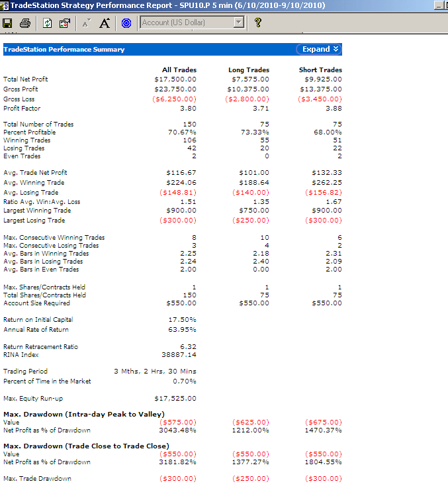The width and height of the screenshot is (448, 500).
Task: Select the Avg. Winning Trade value $224.06
Action: [181, 182]
